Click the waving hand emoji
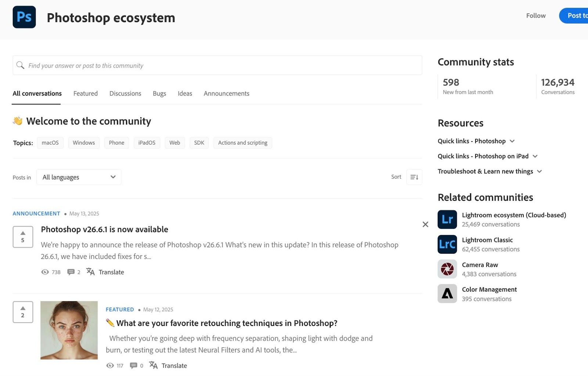588x376 pixels. click(18, 121)
